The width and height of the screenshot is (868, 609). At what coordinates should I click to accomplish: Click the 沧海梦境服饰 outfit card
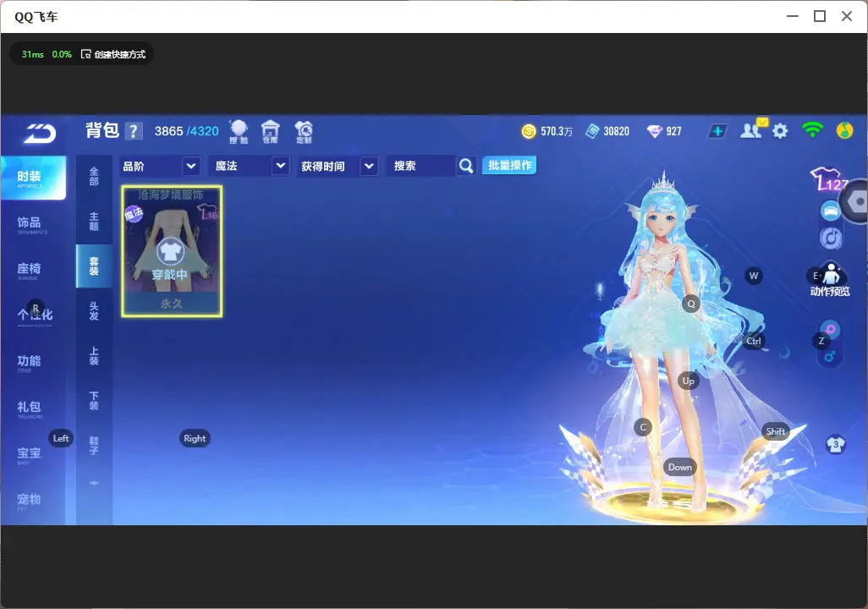(172, 251)
